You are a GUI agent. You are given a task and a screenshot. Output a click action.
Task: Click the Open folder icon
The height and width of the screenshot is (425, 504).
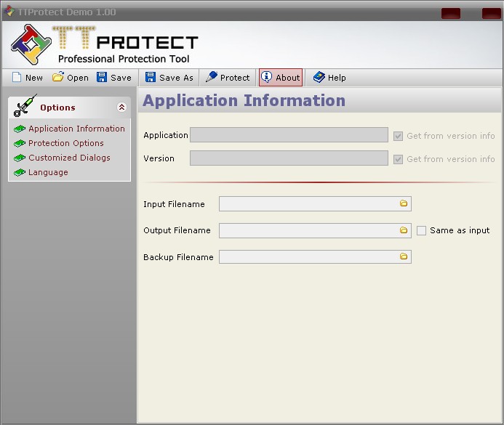click(58, 77)
